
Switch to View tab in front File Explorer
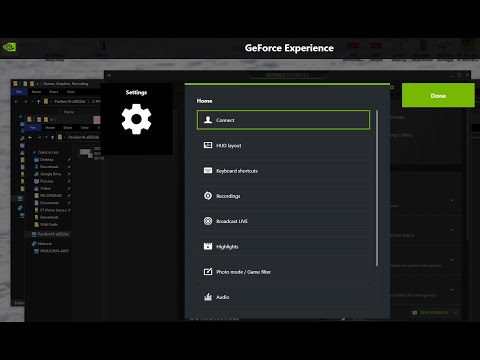coord(85,127)
